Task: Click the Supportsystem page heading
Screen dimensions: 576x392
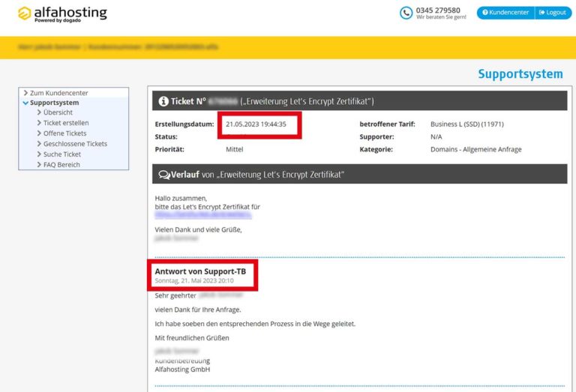Action: [520, 73]
